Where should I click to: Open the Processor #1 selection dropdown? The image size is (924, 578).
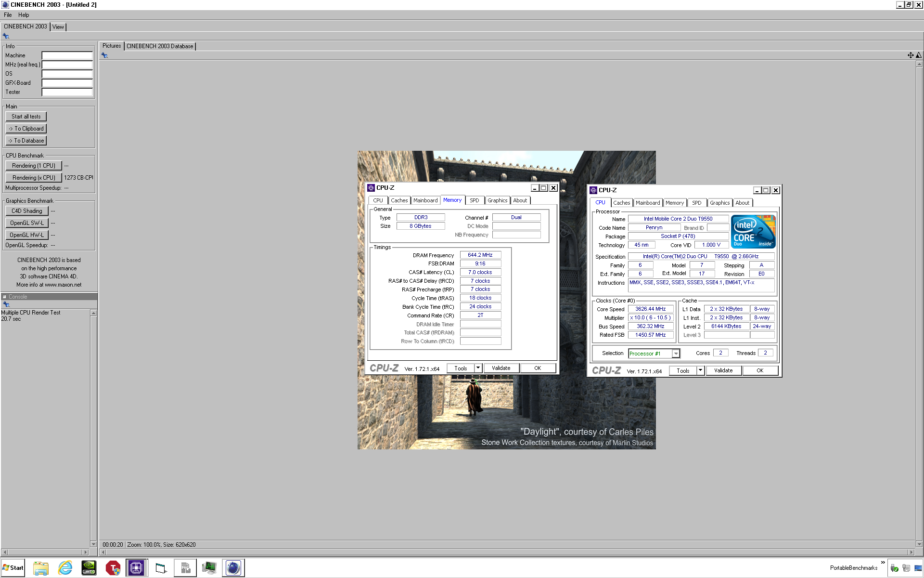click(x=676, y=354)
